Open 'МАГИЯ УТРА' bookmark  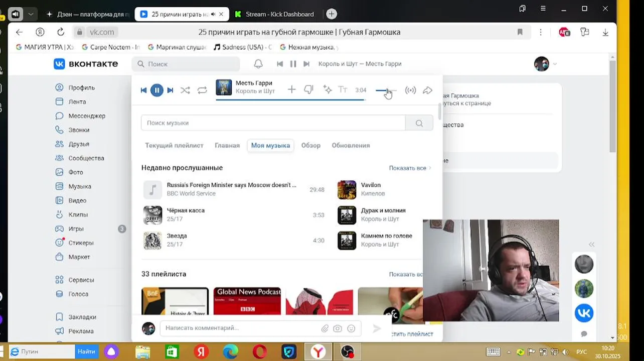pos(44,47)
